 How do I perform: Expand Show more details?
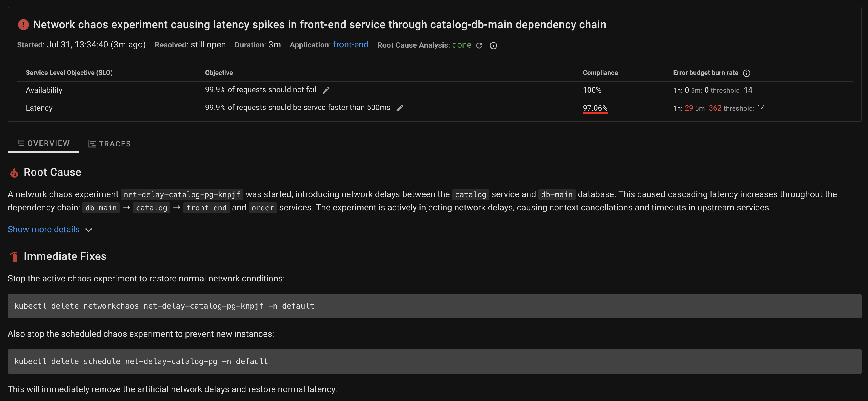pos(44,229)
